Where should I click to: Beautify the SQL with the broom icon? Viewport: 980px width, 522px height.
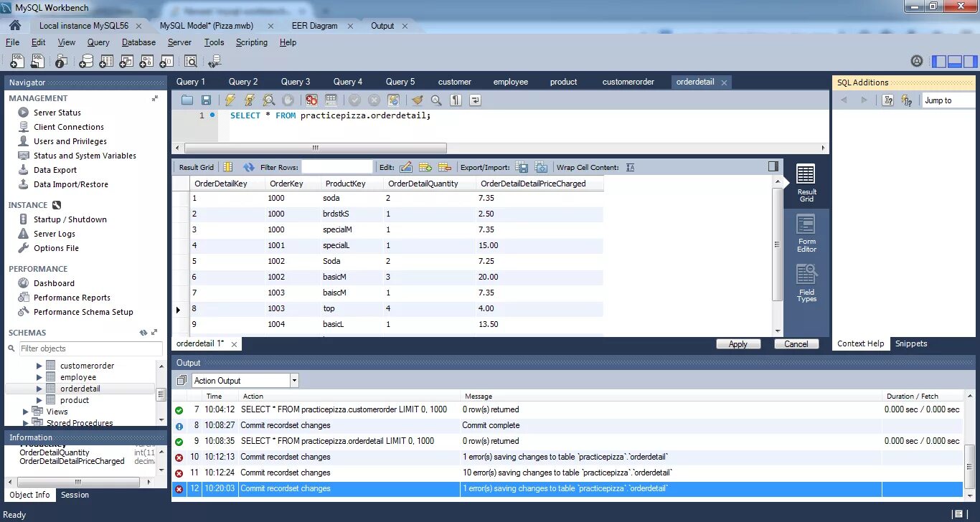coord(417,100)
